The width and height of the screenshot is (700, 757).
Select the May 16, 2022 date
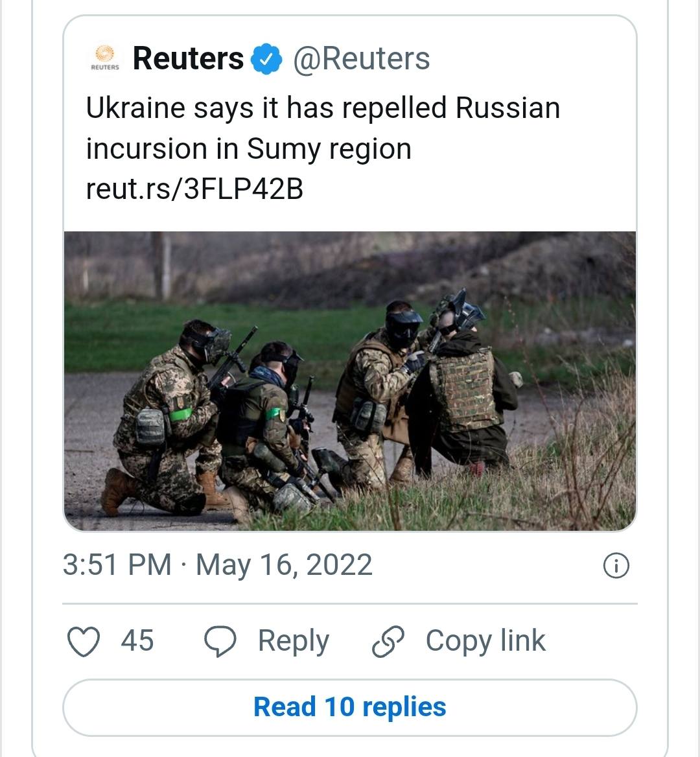[284, 565]
